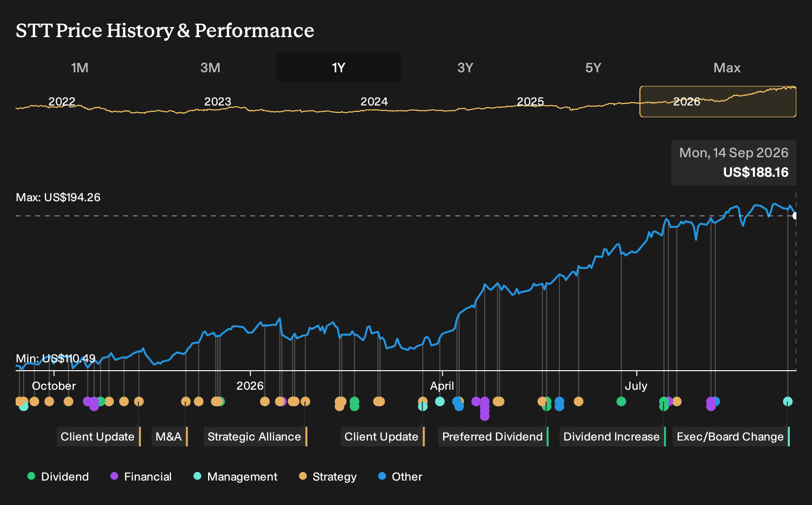The height and width of the screenshot is (505, 812).
Task: Toggle the Other legend filter
Action: tap(400, 477)
